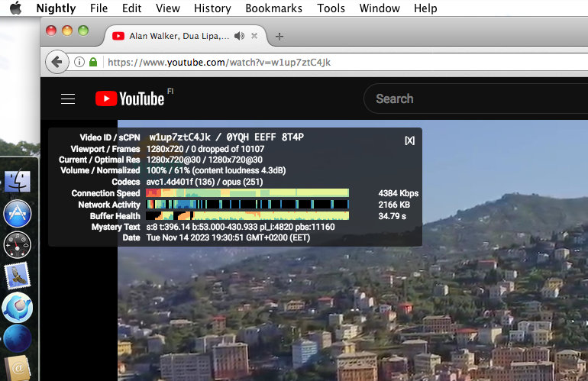Screen dimensions: 588x381
Task: Click the YouTube Search box
Action: pos(477,98)
